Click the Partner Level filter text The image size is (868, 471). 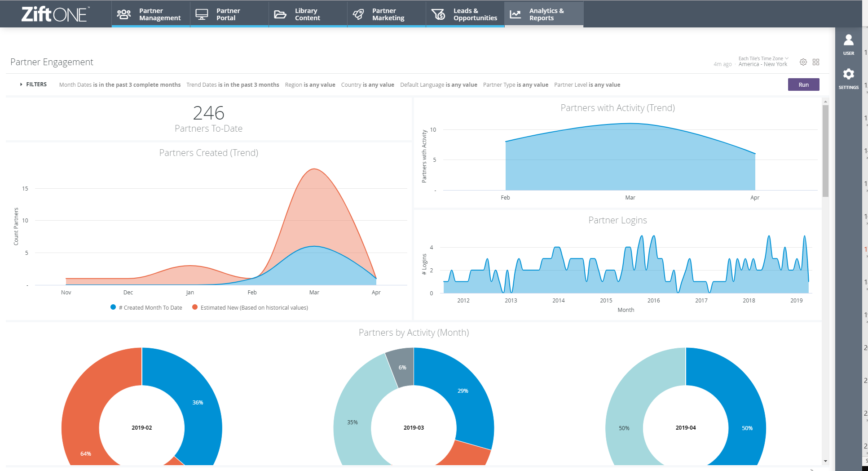click(x=587, y=84)
